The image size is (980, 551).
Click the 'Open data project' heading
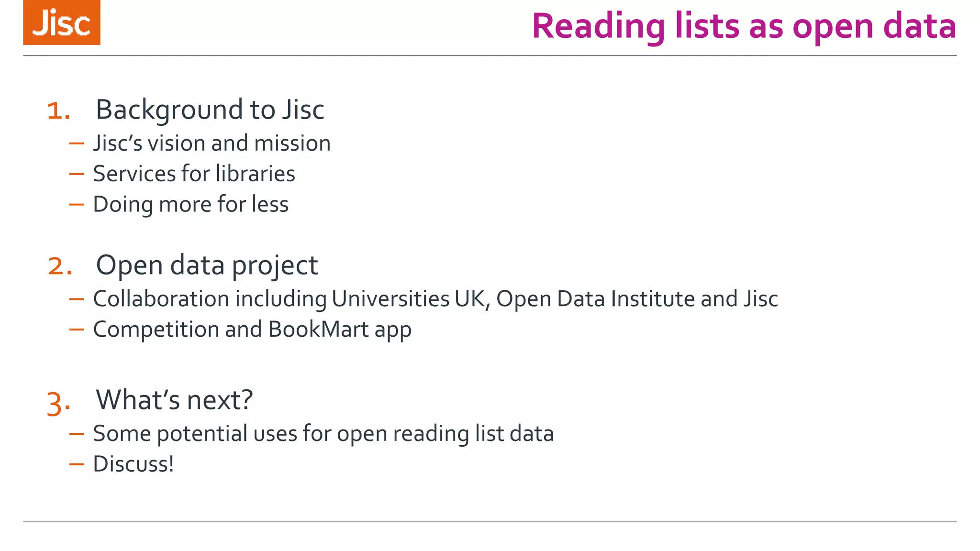coord(207,265)
